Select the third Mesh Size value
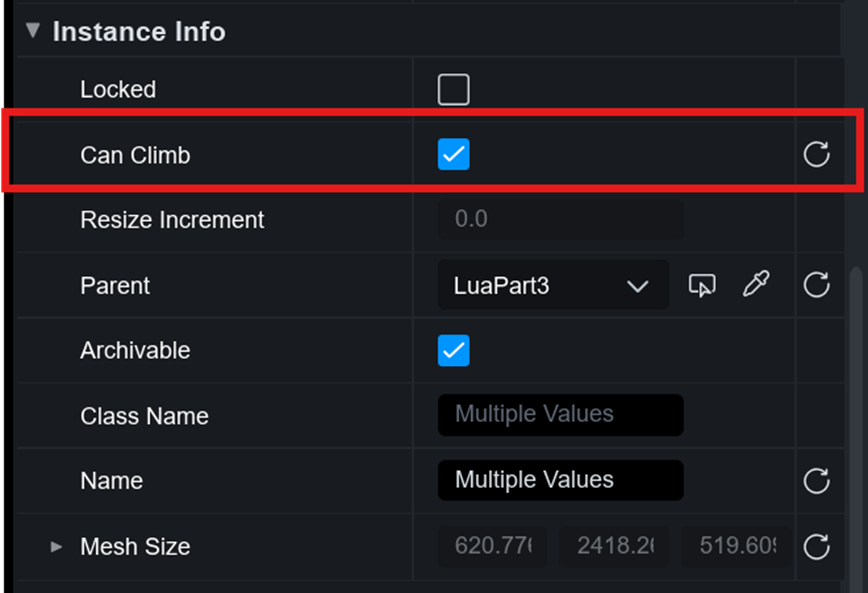The height and width of the screenshot is (593, 868). [x=736, y=547]
